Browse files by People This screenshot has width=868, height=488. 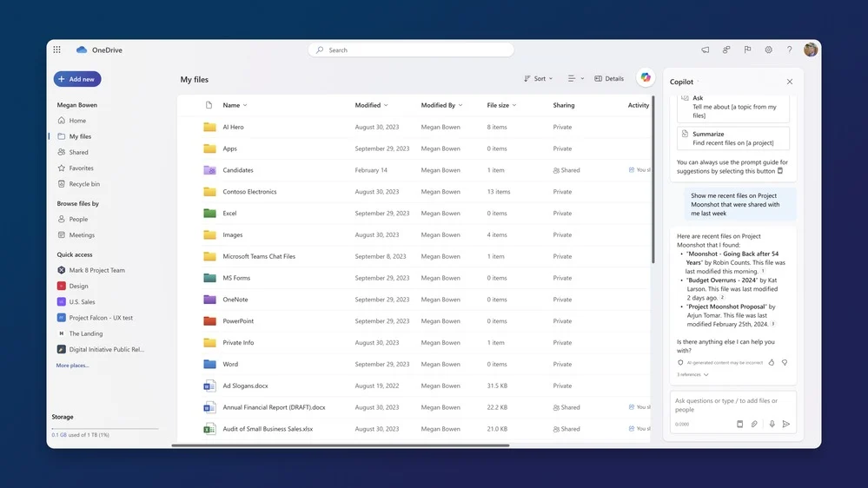pyautogui.click(x=78, y=219)
